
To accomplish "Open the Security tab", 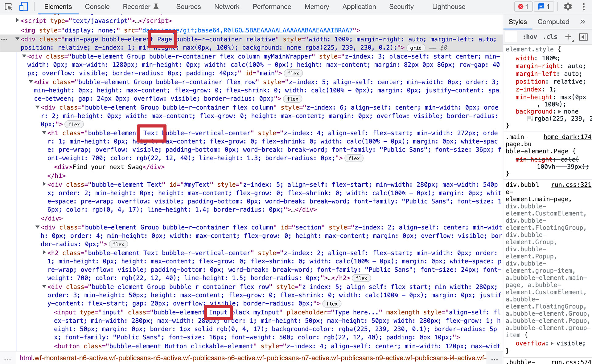I will [401, 7].
